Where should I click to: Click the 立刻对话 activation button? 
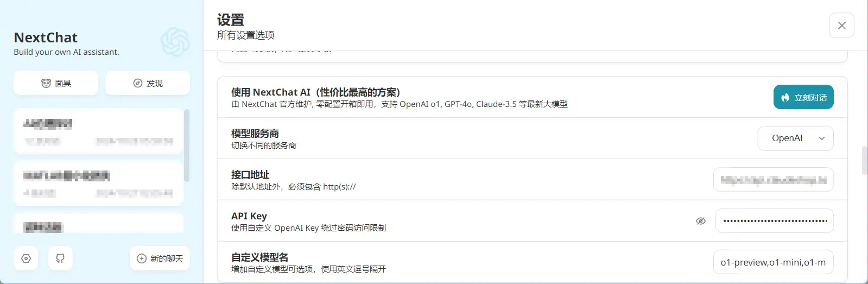tap(803, 97)
